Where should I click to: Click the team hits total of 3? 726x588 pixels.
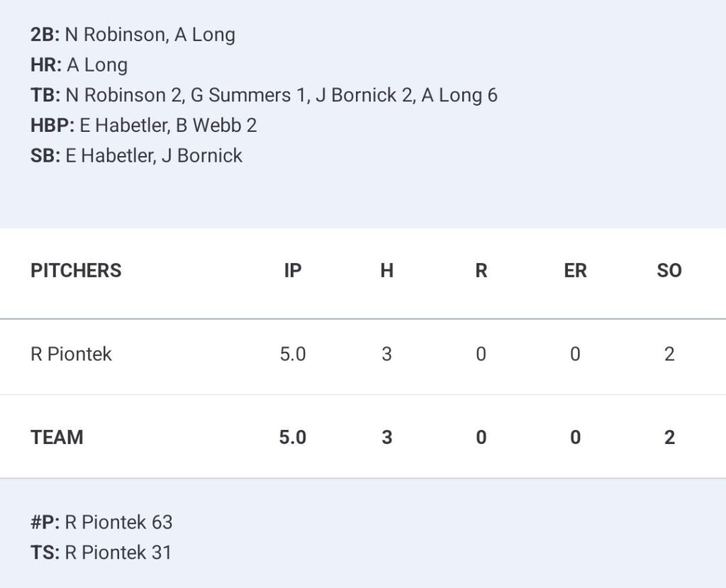[386, 438]
